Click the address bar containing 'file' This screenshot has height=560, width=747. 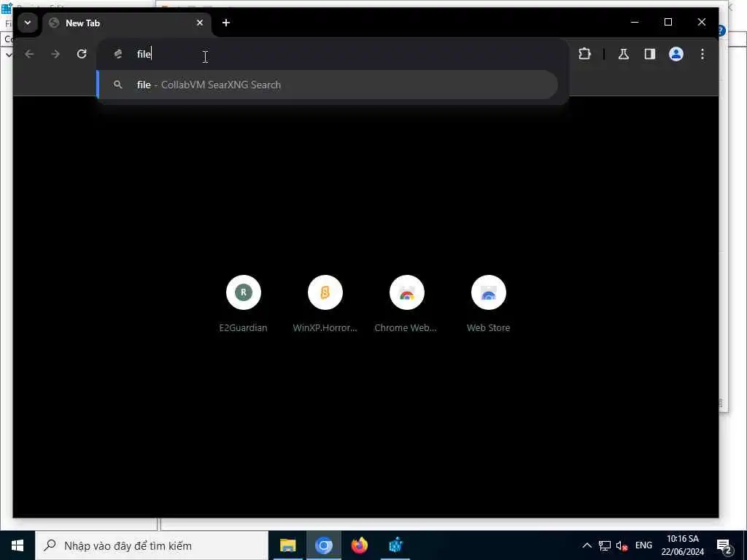click(x=333, y=54)
